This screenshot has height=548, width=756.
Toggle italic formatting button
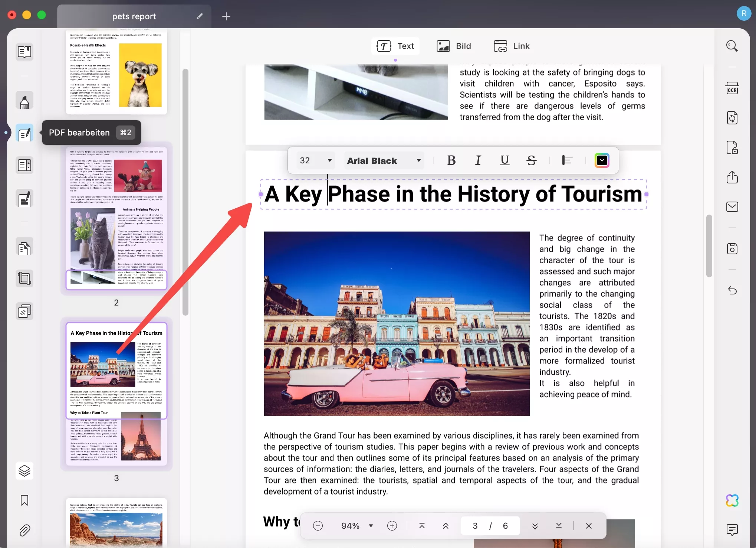pos(478,160)
